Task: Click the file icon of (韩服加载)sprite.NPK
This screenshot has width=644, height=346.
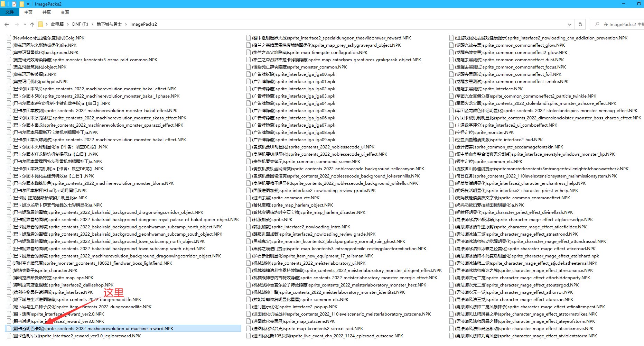Action: 249,219
